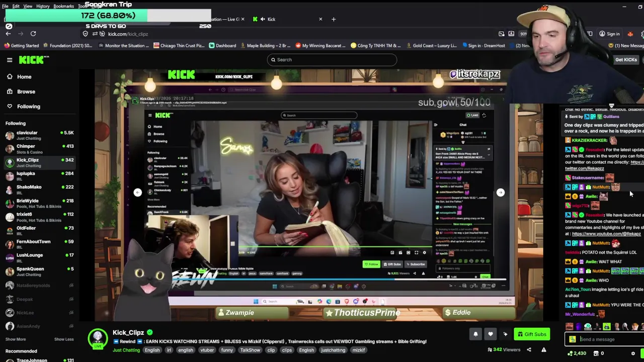Open Just Chatting category link
644x362 pixels.
coord(126,350)
